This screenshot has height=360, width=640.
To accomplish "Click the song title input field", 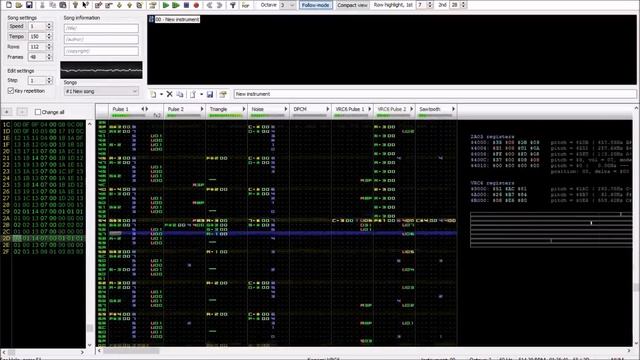I will [x=101, y=28].
